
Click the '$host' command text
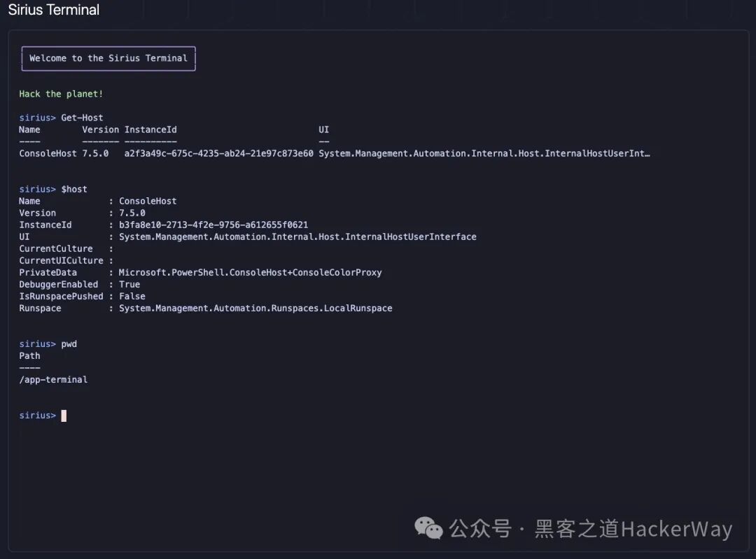(x=74, y=190)
